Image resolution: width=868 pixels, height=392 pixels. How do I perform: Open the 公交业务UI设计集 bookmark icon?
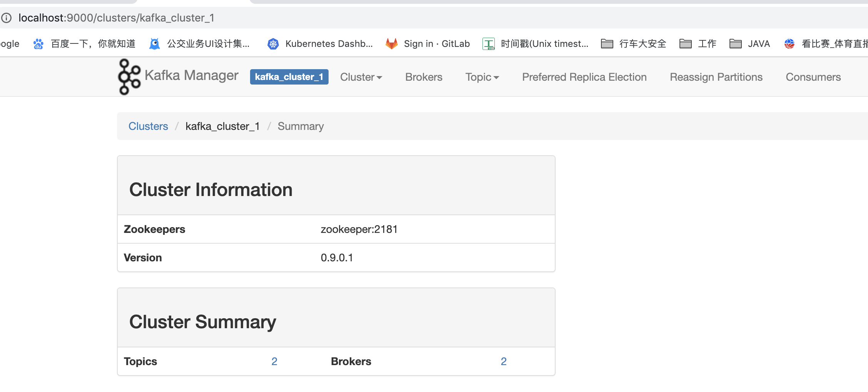point(155,44)
